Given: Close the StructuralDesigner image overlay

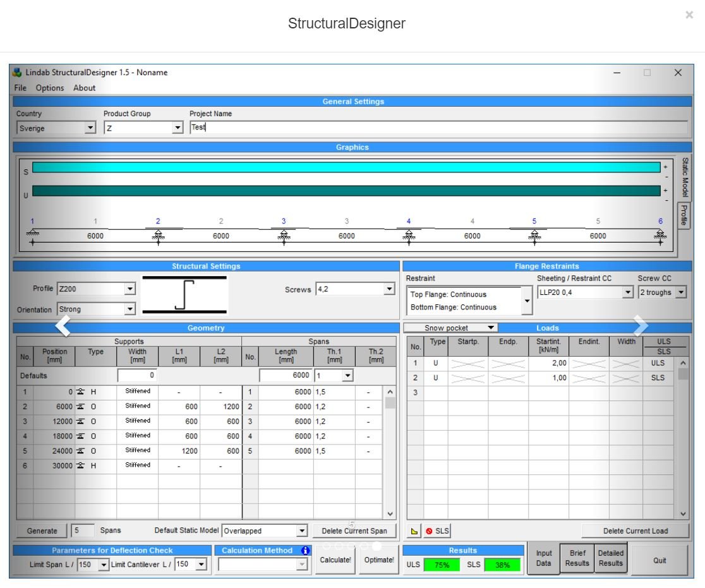Looking at the screenshot, I should 689,15.
